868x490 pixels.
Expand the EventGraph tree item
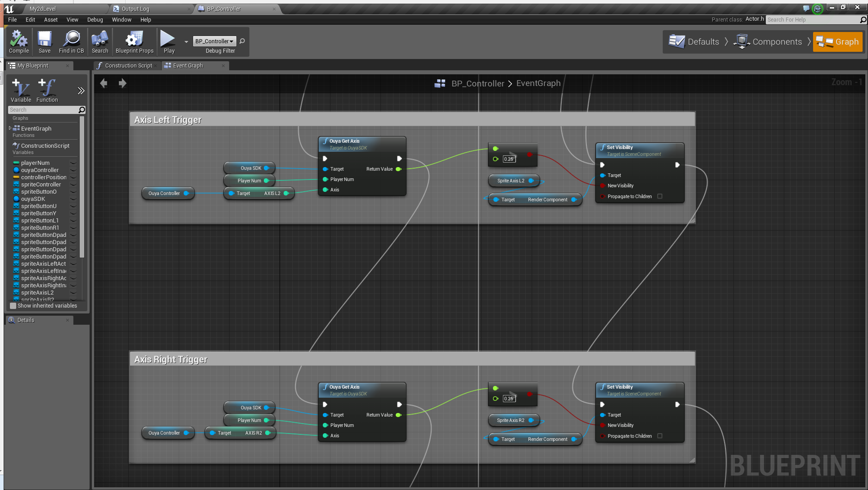[10, 128]
